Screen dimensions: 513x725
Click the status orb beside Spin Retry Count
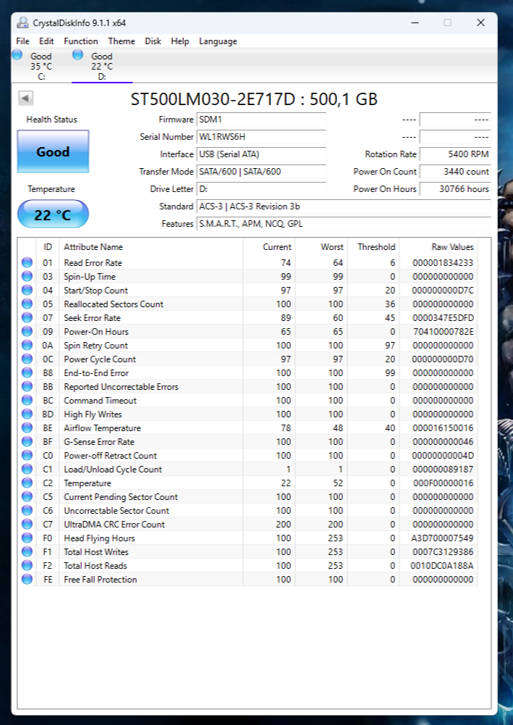coord(27,345)
